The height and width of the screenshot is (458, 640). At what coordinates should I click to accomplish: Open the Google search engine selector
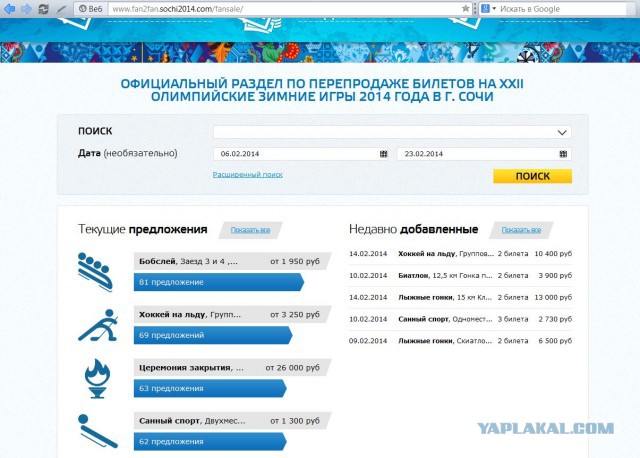pyautogui.click(x=488, y=9)
